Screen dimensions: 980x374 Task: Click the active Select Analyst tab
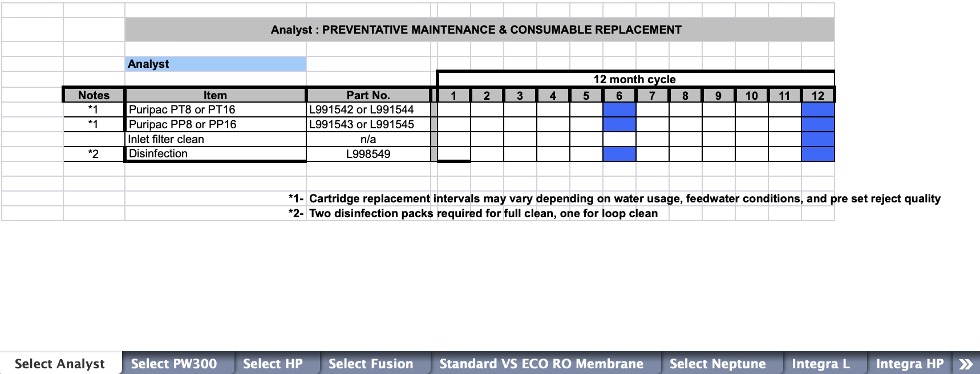point(60,364)
